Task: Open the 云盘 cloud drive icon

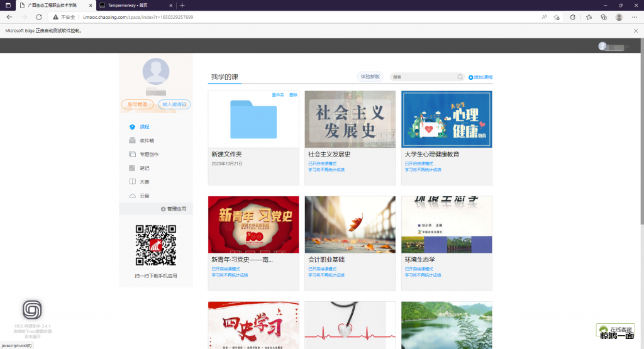Action: tap(132, 196)
